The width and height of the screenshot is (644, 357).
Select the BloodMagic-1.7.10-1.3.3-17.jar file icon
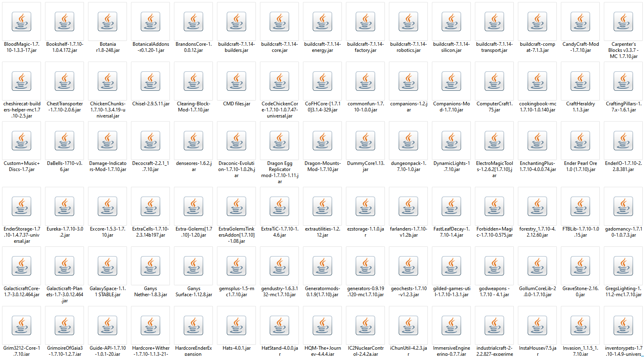[21, 21]
